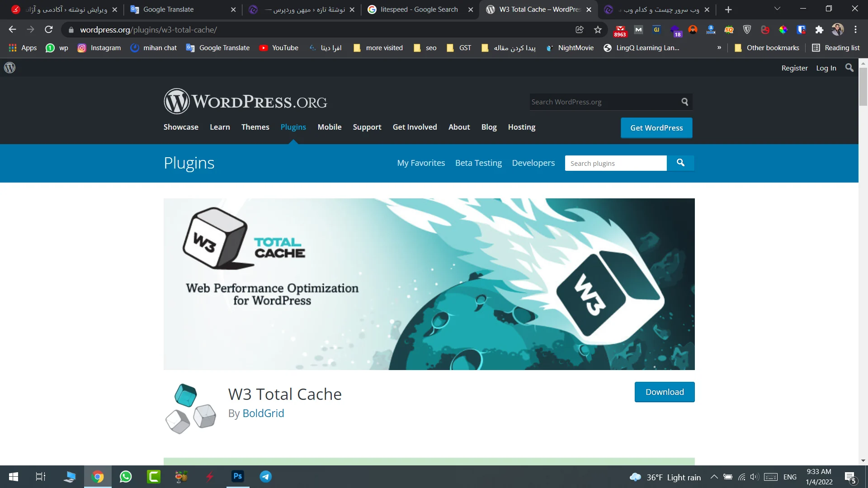Image resolution: width=868 pixels, height=488 pixels.
Task: Click the Chrome profile avatar
Action: pos(838,30)
